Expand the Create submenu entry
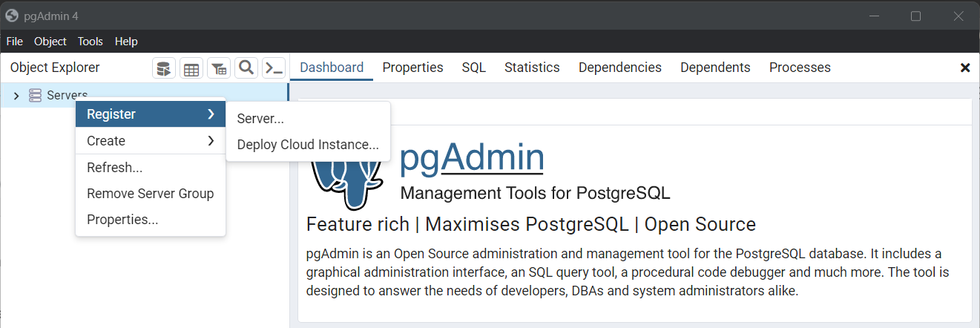The image size is (980, 328). [x=151, y=141]
